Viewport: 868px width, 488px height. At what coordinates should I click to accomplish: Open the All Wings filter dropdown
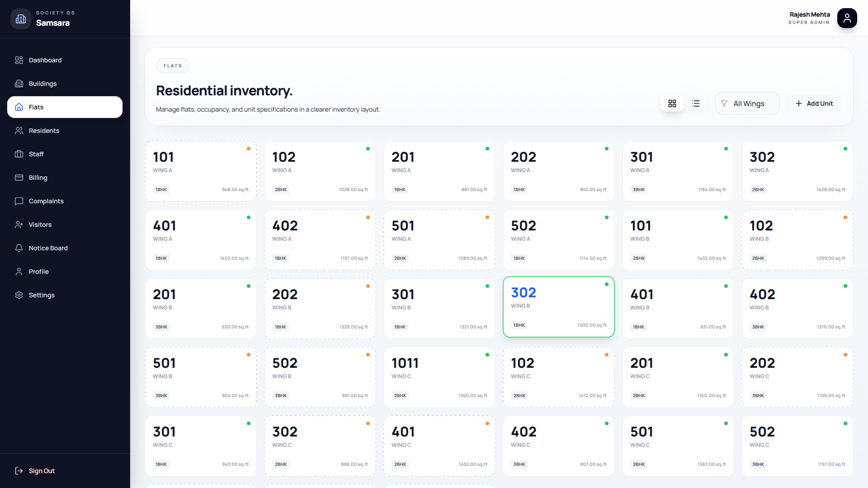coord(747,103)
